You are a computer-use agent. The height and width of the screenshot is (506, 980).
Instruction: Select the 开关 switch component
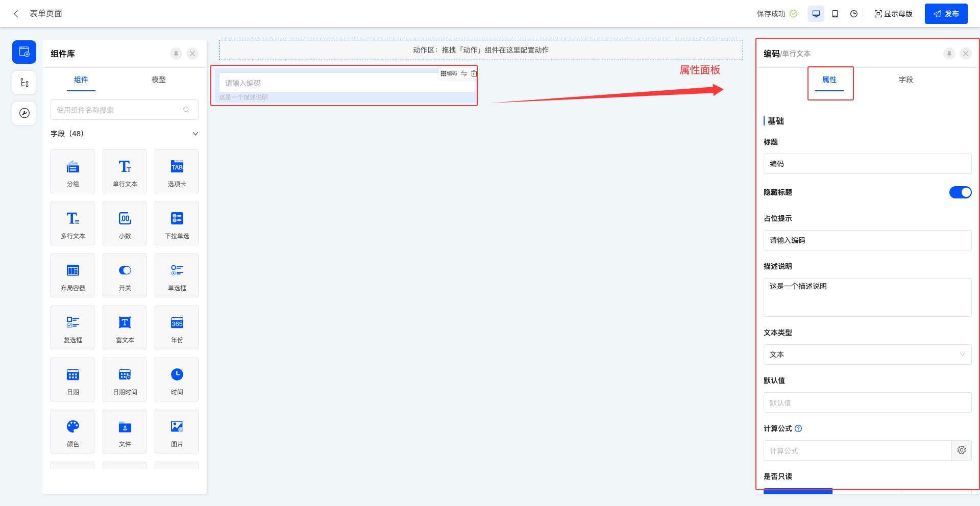[125, 275]
